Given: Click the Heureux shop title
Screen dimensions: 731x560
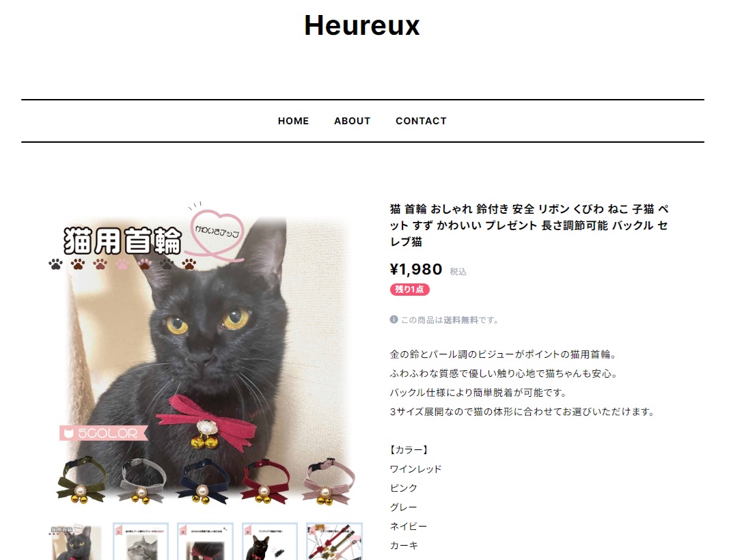Looking at the screenshot, I should tap(362, 25).
